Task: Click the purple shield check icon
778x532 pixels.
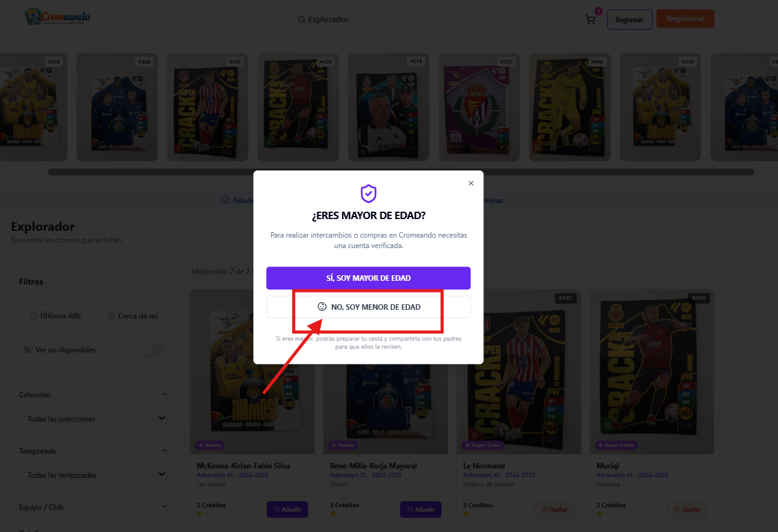Action: point(368,193)
